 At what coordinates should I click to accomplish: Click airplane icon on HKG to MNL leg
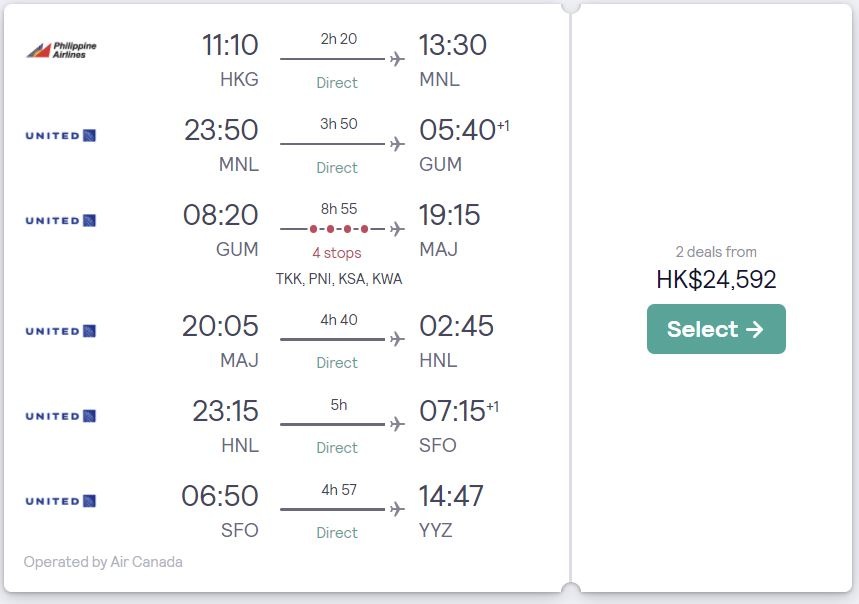coord(397,59)
